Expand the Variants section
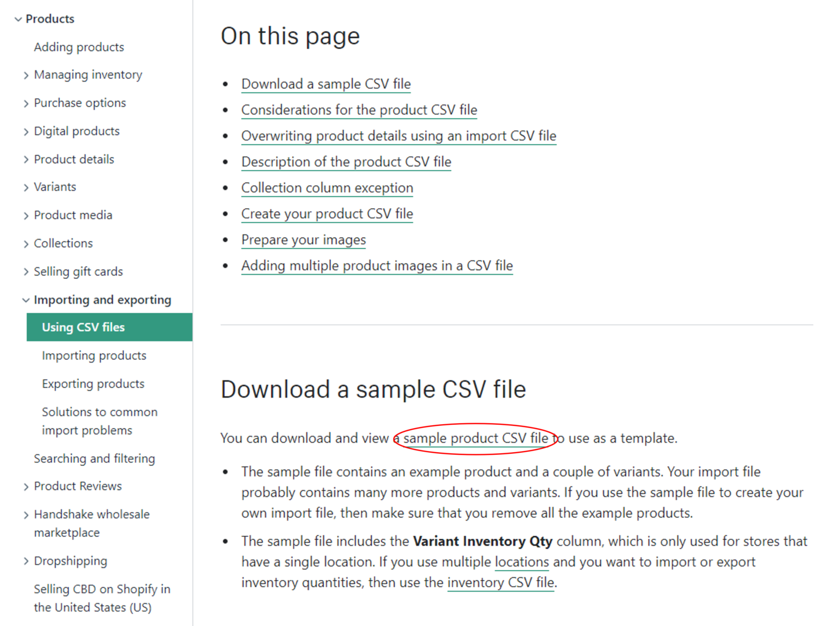The width and height of the screenshot is (840, 626). (x=55, y=186)
